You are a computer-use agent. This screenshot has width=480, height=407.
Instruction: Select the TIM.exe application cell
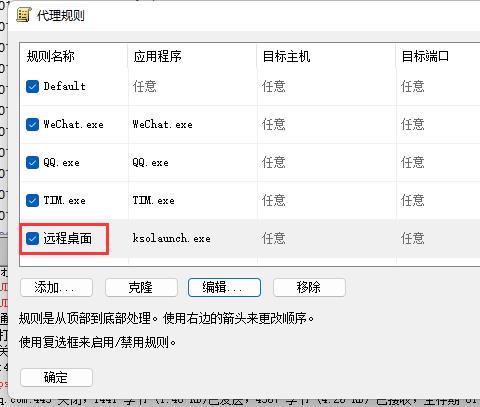click(x=154, y=200)
